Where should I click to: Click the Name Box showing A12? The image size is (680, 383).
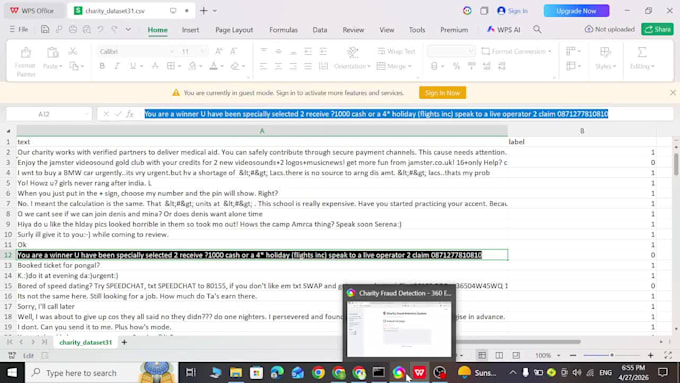point(49,114)
